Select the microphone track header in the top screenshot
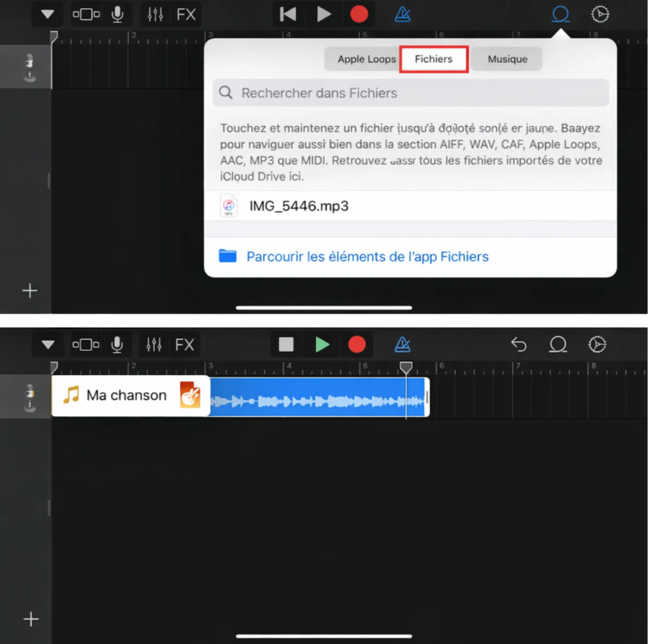The width and height of the screenshot is (648, 644). (26, 67)
